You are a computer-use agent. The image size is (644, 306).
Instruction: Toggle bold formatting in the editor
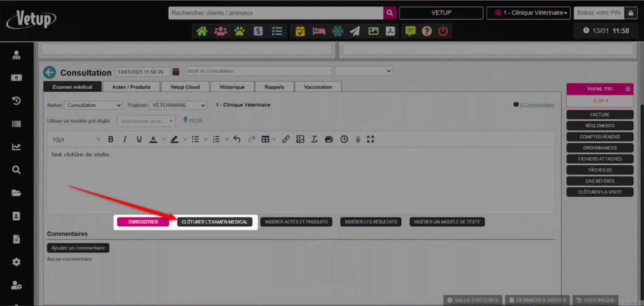111,139
